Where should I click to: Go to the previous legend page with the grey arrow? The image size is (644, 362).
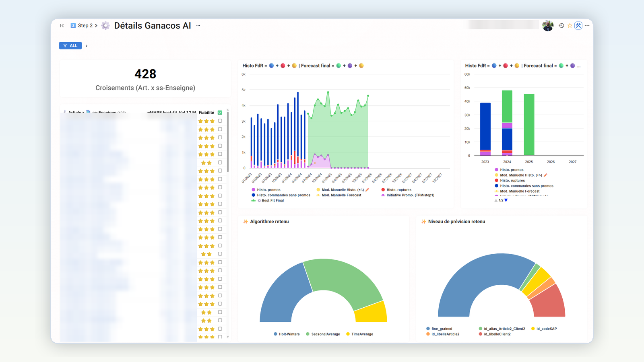pos(496,200)
